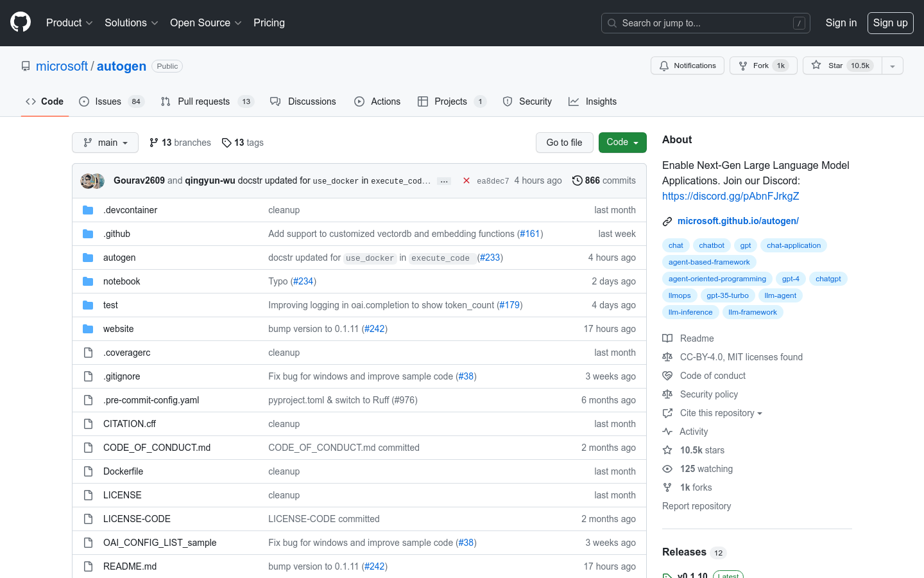This screenshot has width=924, height=578.
Task: Open the Security tab
Action: pyautogui.click(x=527, y=101)
